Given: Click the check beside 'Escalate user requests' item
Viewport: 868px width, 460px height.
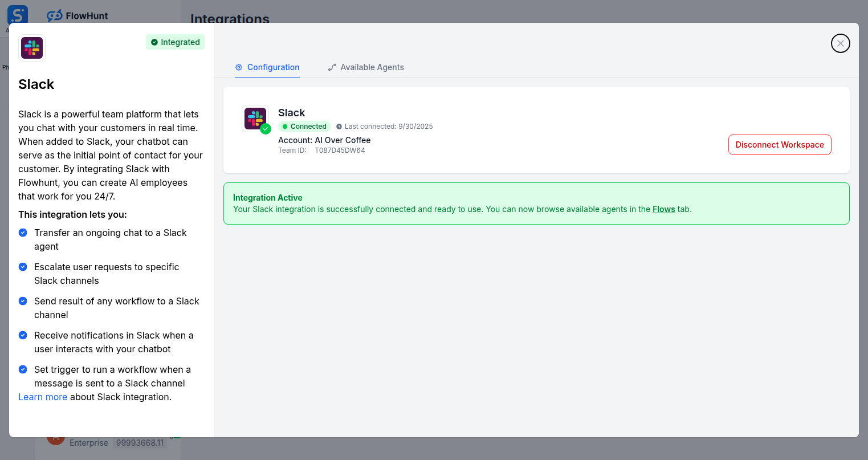Looking at the screenshot, I should pos(23,267).
